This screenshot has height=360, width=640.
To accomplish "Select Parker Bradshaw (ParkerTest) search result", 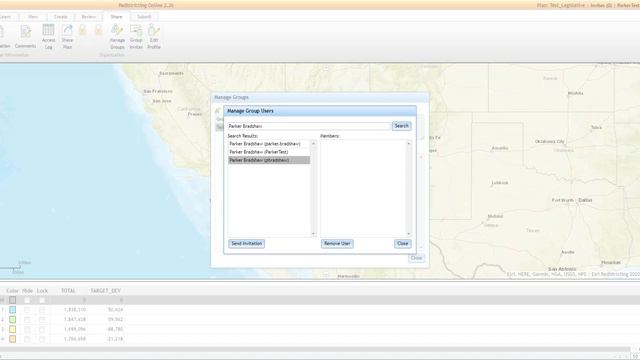I will [269, 152].
